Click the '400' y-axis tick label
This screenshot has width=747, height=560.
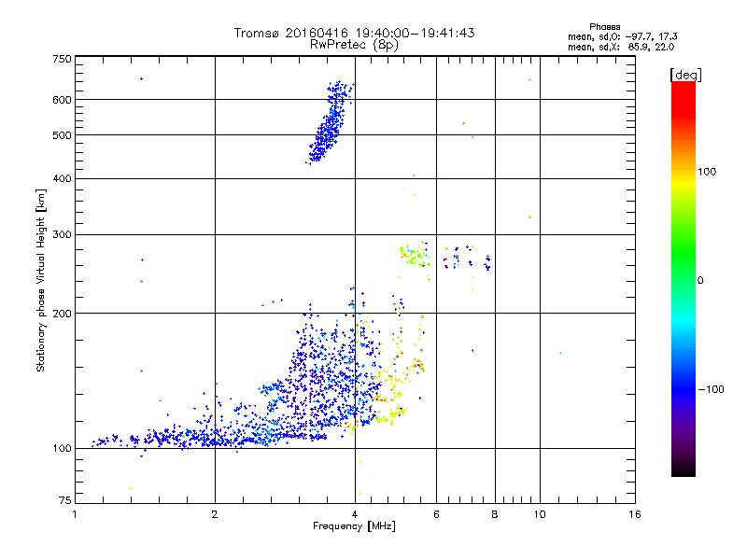coord(62,178)
